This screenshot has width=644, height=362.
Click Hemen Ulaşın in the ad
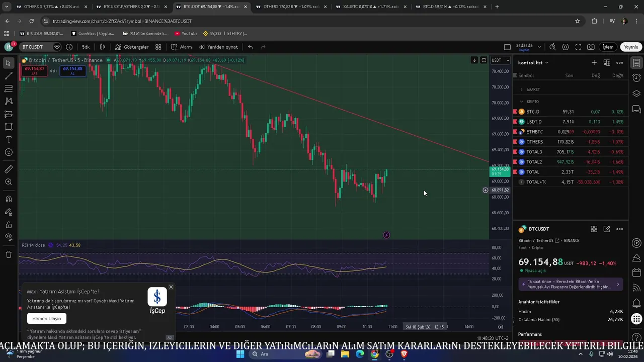47,318
